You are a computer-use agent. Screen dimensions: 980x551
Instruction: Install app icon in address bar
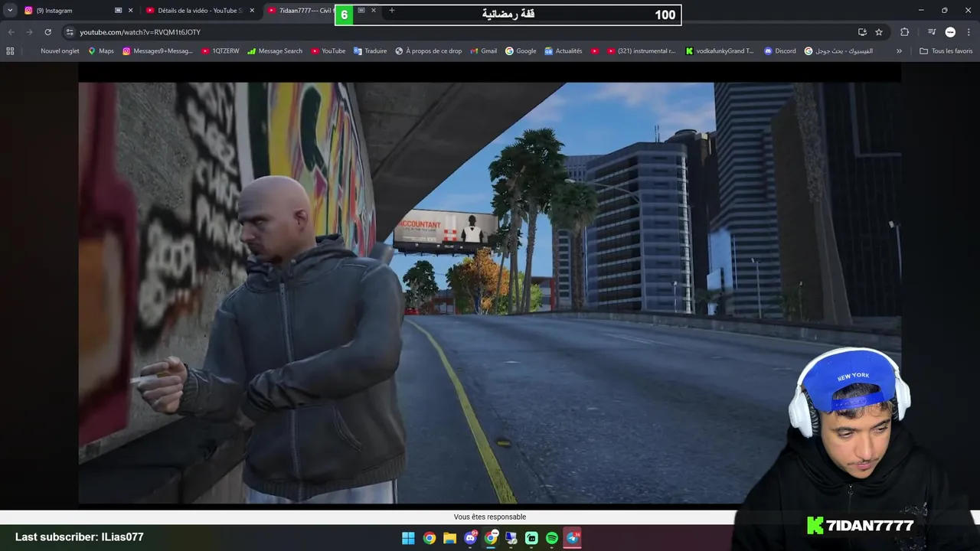coord(862,32)
